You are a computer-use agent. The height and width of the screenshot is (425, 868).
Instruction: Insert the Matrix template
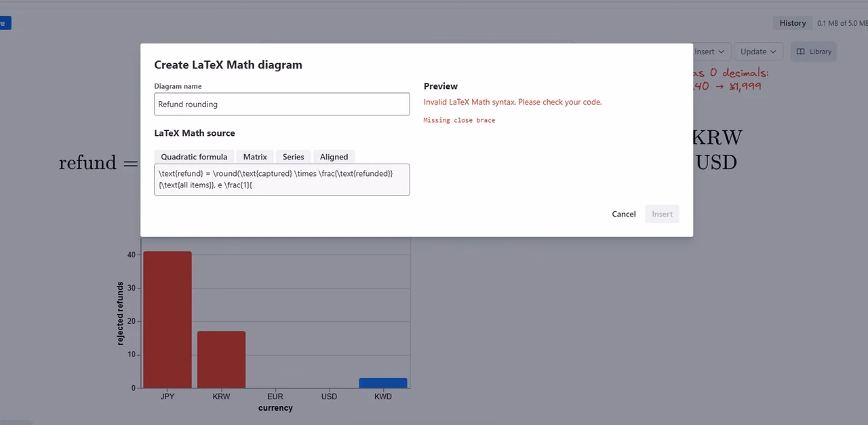tap(255, 157)
